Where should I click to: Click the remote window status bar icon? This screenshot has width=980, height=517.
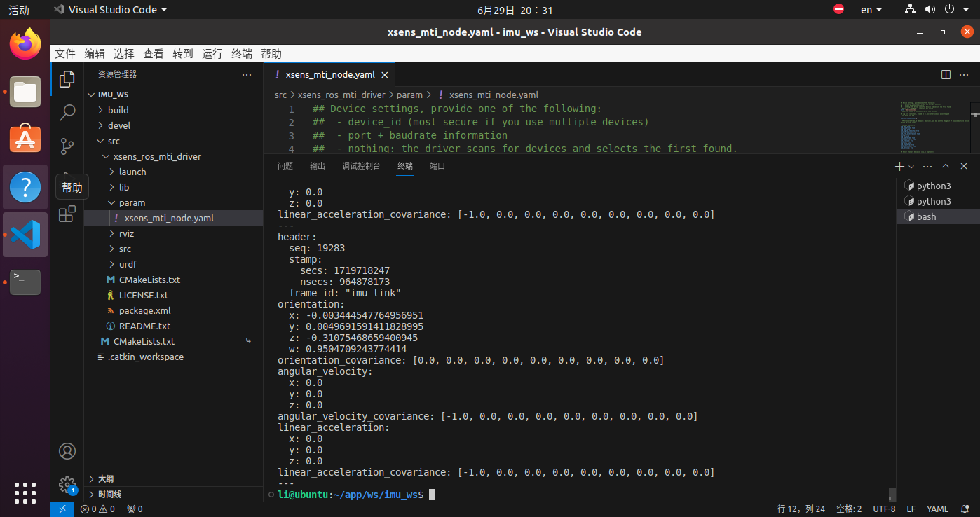point(62,509)
